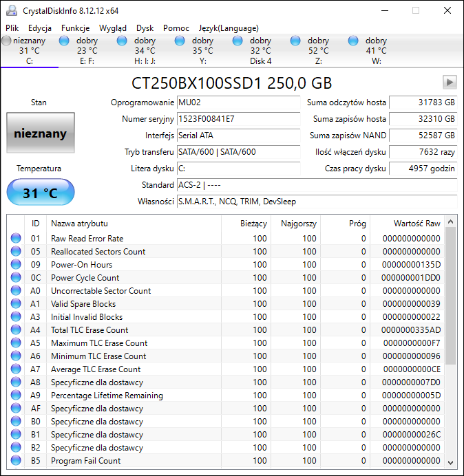Image resolution: width=464 pixels, height=476 pixels.
Task: Select the H: I: J: drive status orb
Action: coord(123,41)
